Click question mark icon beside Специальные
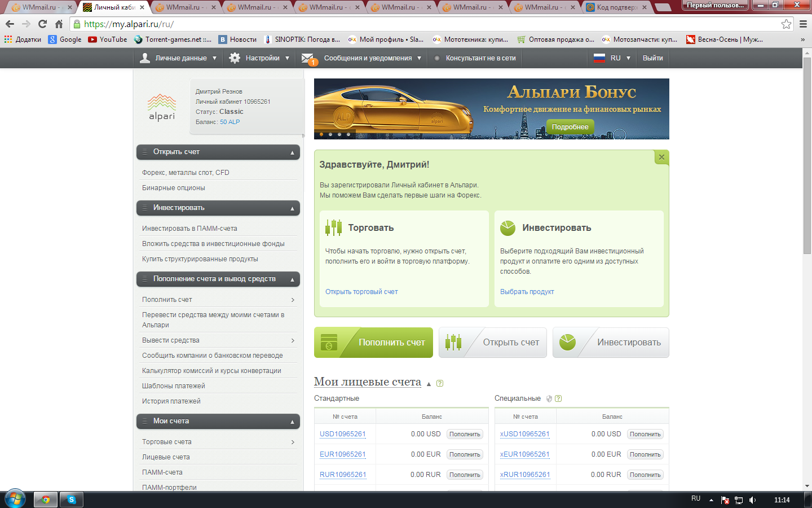 click(558, 398)
